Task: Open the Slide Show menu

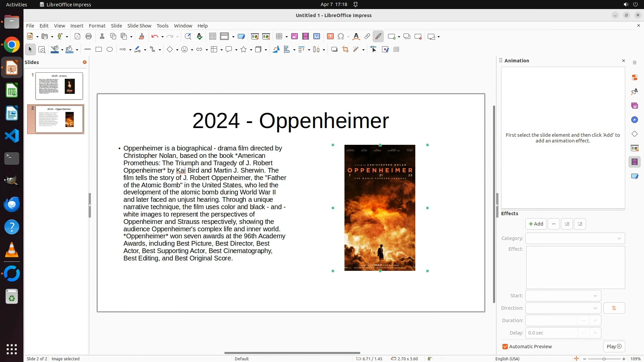Action: click(139, 26)
